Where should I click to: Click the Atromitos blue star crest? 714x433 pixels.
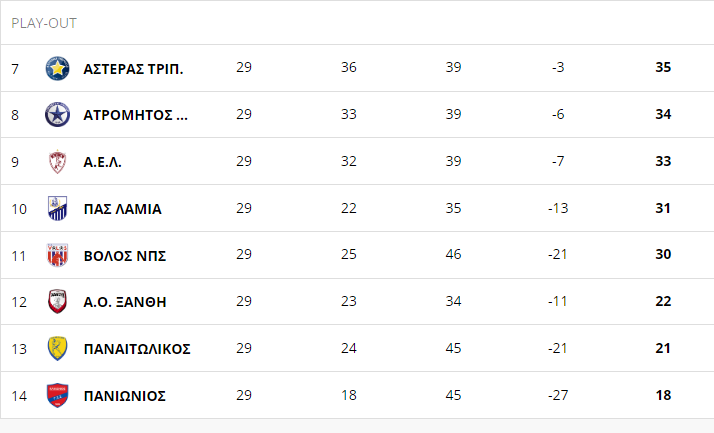tap(57, 115)
